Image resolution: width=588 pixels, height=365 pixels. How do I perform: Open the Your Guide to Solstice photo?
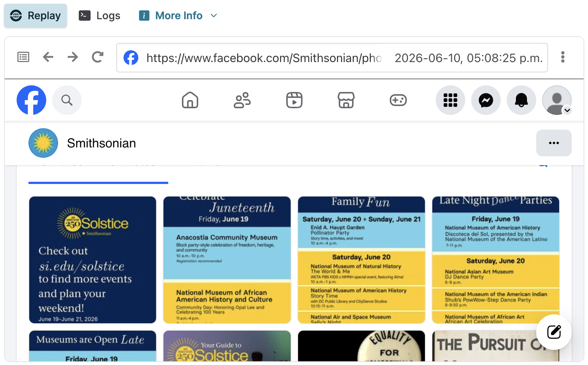click(x=227, y=346)
